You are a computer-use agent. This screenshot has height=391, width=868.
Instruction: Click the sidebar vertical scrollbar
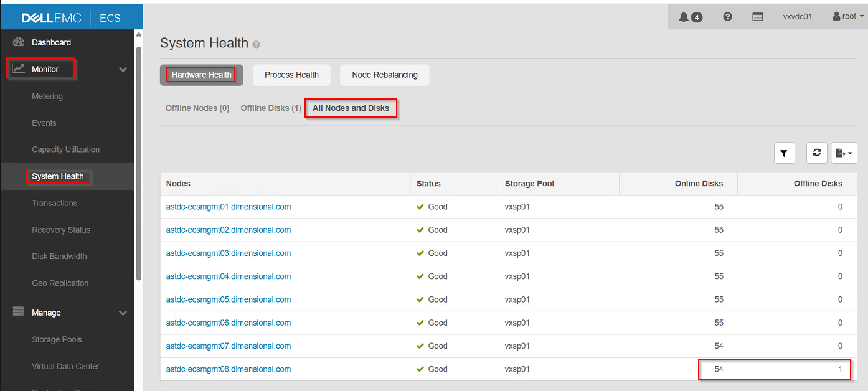[139, 162]
